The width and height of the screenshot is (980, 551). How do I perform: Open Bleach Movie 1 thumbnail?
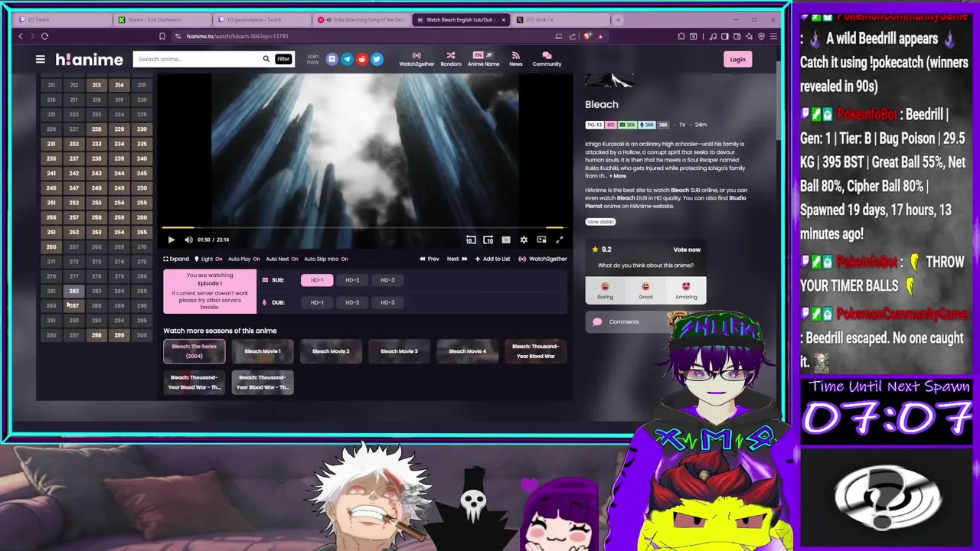tap(263, 351)
